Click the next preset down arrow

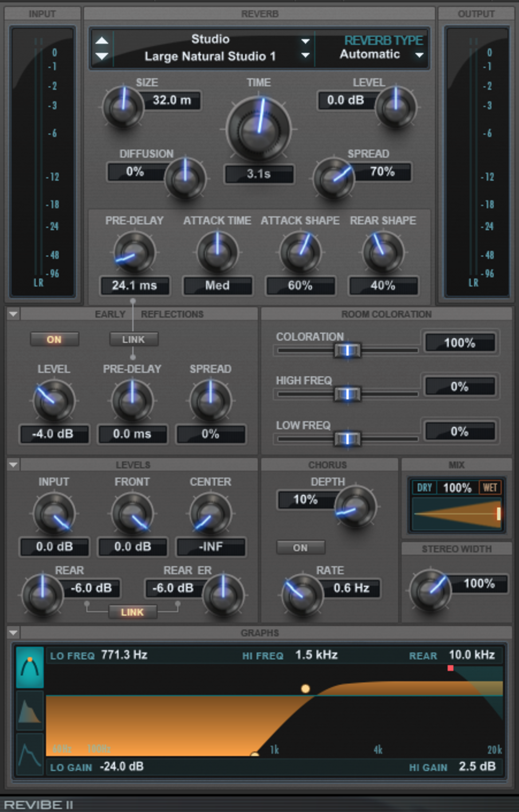102,56
